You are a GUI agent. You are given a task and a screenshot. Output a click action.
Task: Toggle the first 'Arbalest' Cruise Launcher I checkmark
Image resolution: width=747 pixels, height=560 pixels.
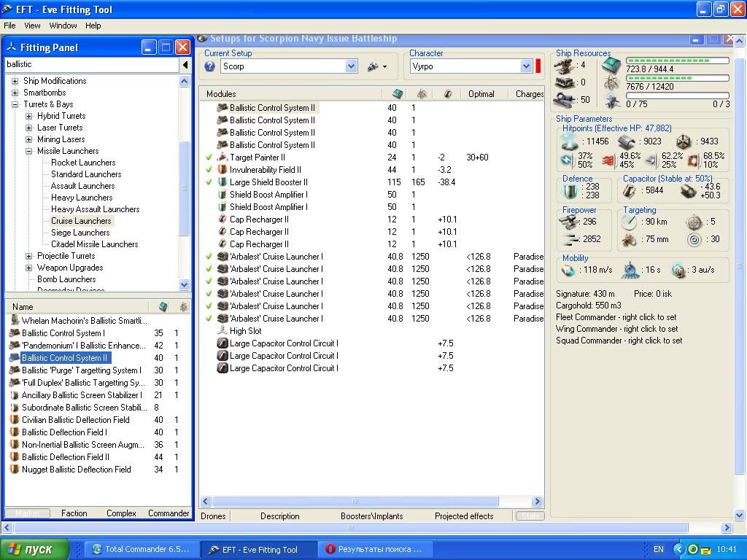[x=209, y=256]
